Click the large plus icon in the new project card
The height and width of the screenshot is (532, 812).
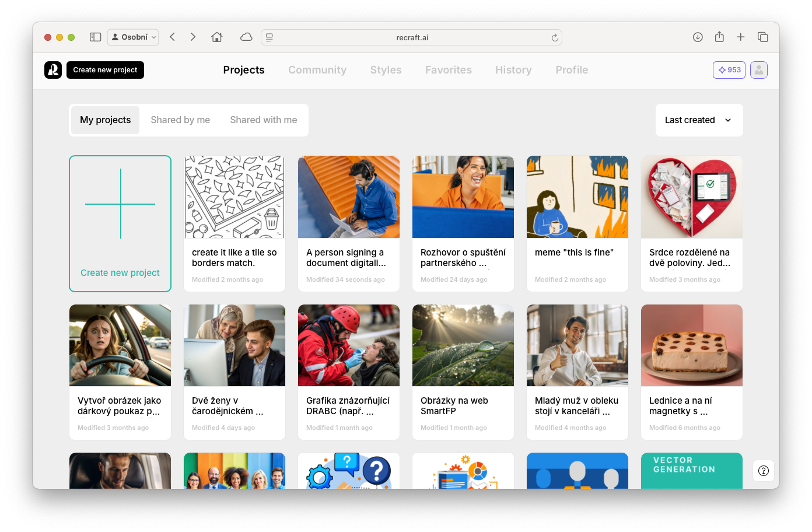point(121,204)
